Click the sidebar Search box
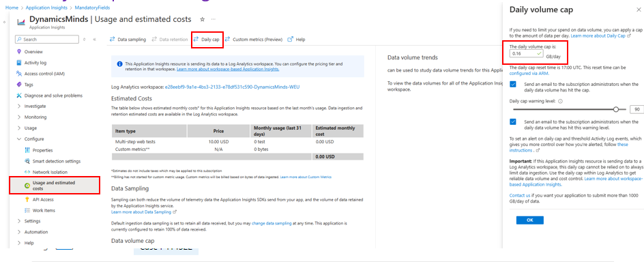 (47, 40)
